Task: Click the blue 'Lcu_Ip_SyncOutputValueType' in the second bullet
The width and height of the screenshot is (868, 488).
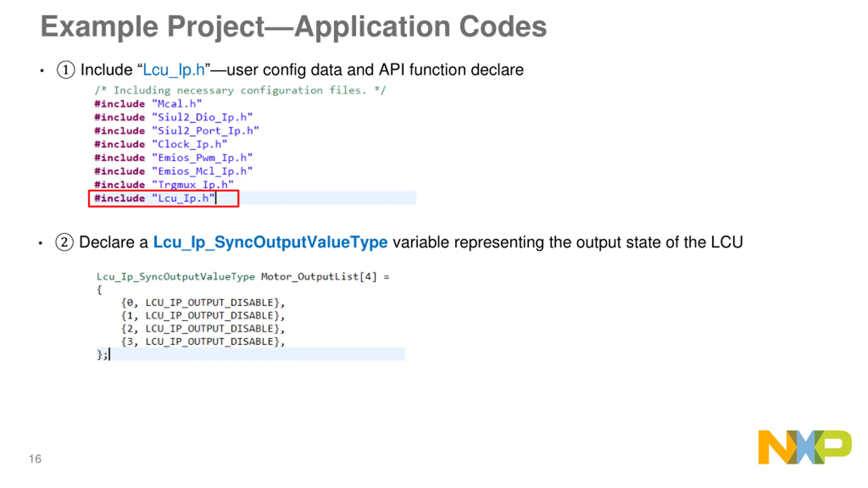Action: (270, 242)
